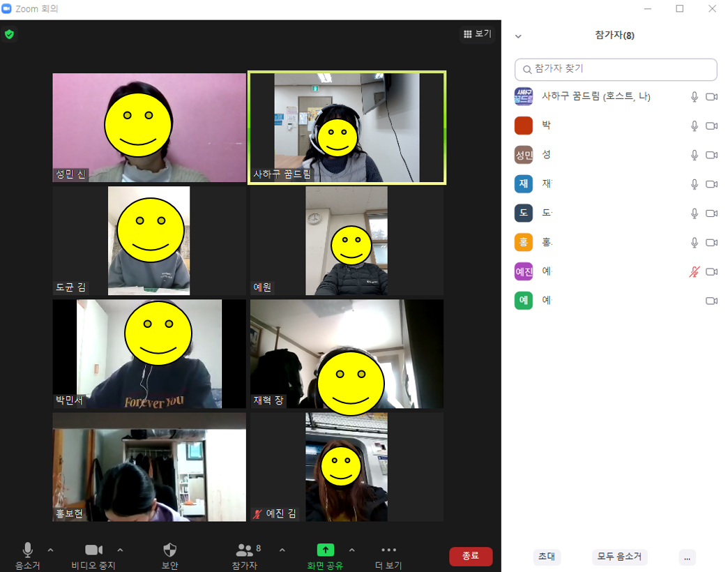Toggle 음소거 microphone mute
Image resolution: width=728 pixels, height=572 pixels.
(x=28, y=550)
